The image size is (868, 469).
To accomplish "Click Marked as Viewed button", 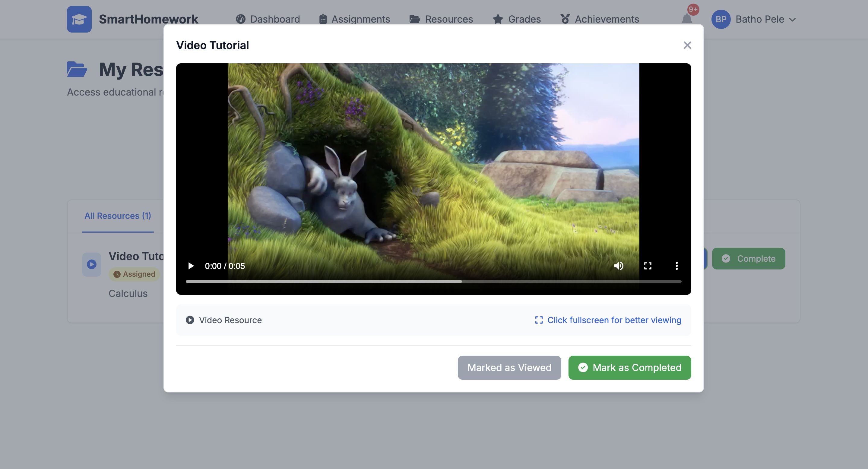I will [509, 368].
